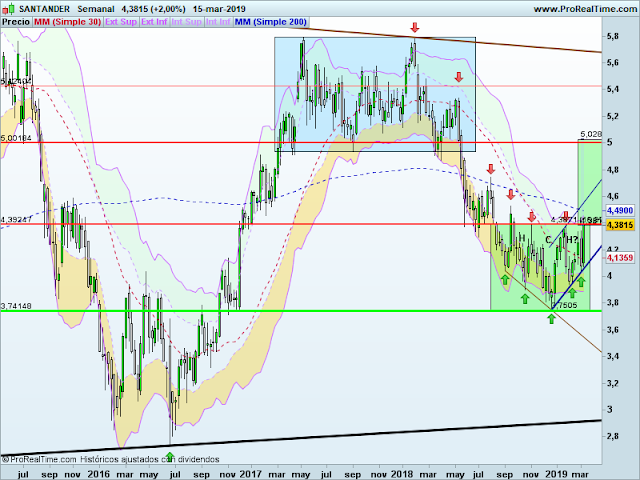The width and height of the screenshot is (640, 480).
Task: Click the 5,4 price axis label
Action: [612, 89]
